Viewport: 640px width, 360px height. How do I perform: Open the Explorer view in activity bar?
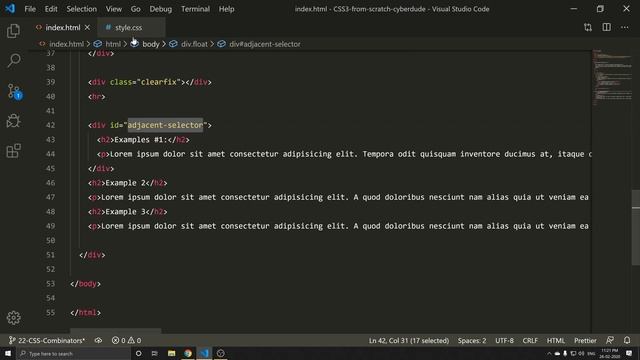tap(13, 31)
